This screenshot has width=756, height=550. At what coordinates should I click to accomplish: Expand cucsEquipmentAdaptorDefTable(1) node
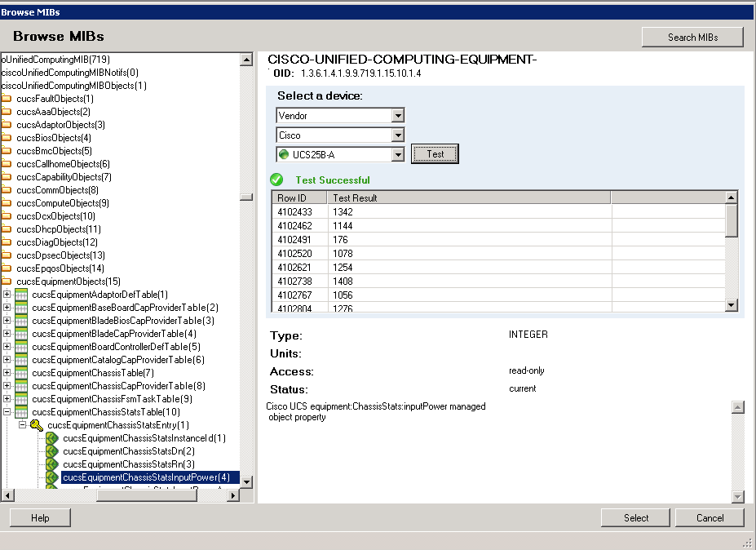(7, 294)
